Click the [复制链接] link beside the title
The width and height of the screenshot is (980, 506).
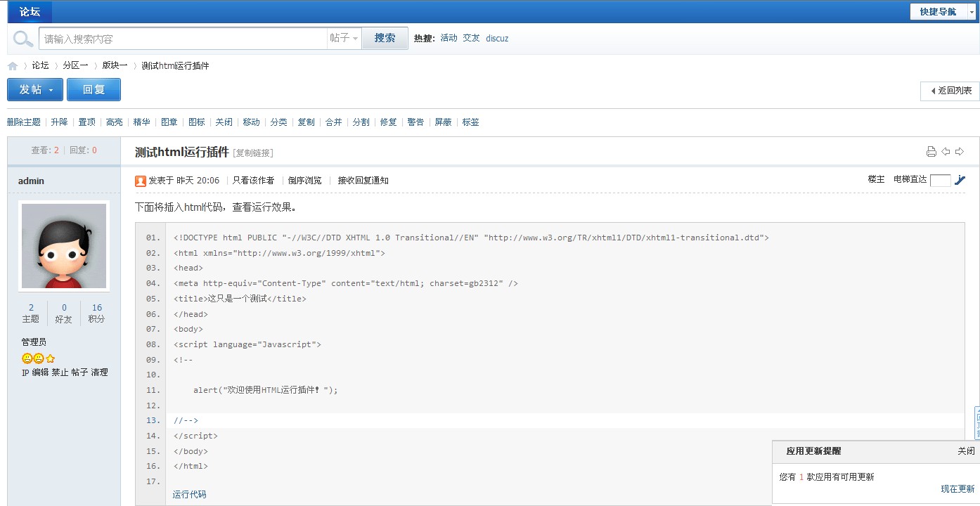click(253, 153)
